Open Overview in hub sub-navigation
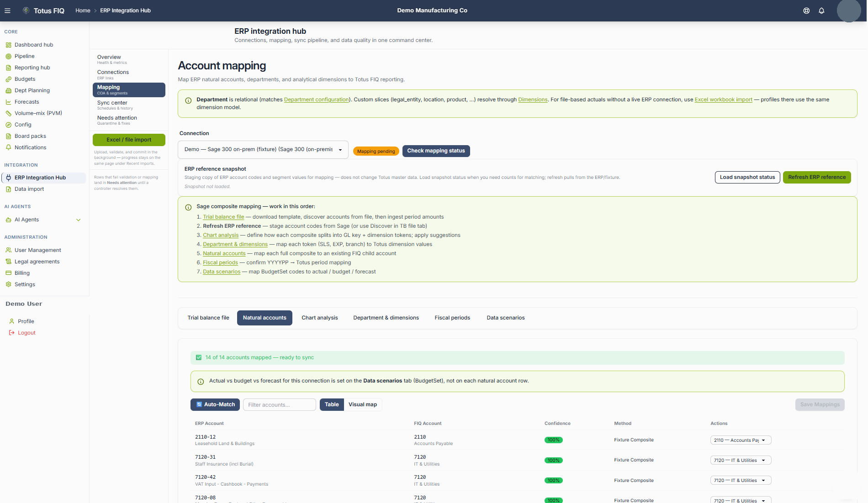 coord(129,59)
